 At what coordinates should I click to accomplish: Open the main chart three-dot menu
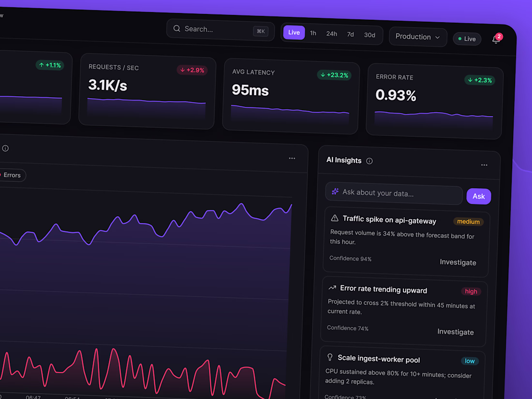coord(292,159)
